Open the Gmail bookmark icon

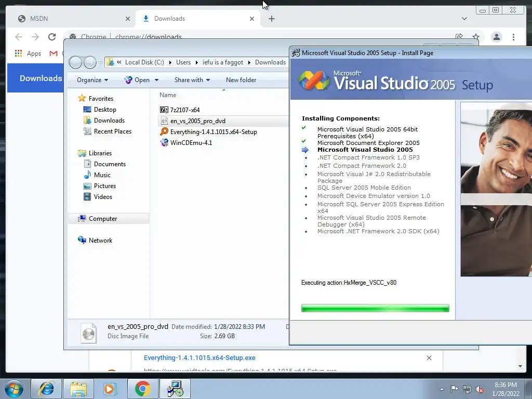[x=54, y=54]
